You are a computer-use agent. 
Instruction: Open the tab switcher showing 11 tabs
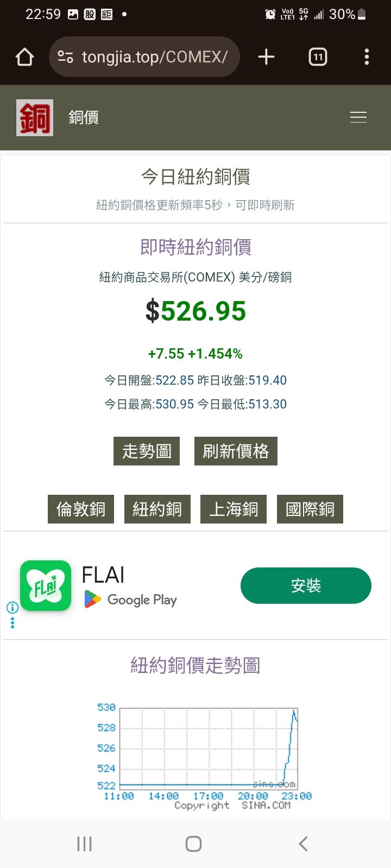pos(318,57)
